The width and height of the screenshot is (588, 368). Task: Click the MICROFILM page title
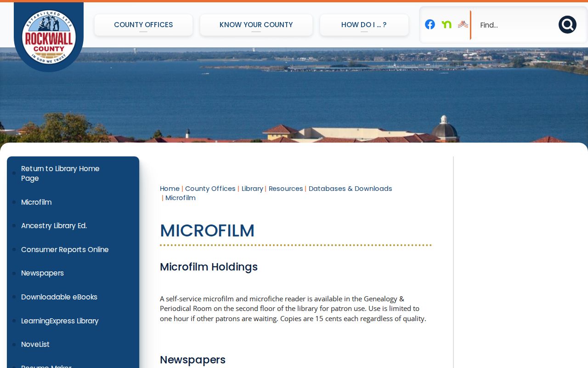[207, 230]
